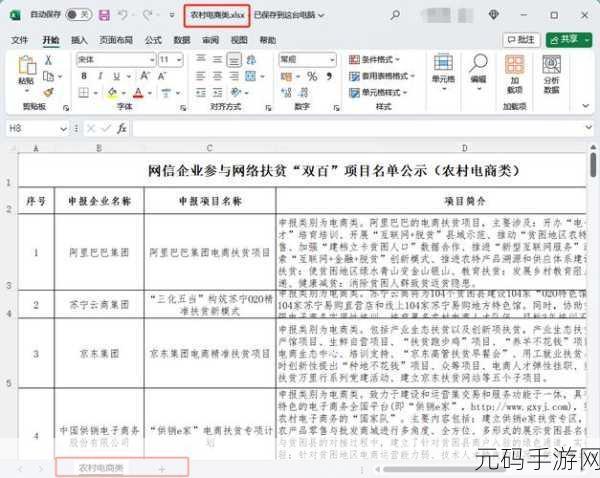Expand the Name Box H8 dropdown
The height and width of the screenshot is (478, 600).
pos(64,129)
